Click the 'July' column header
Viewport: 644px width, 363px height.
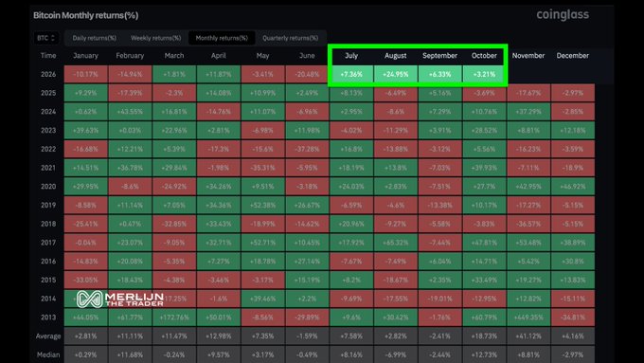(351, 56)
